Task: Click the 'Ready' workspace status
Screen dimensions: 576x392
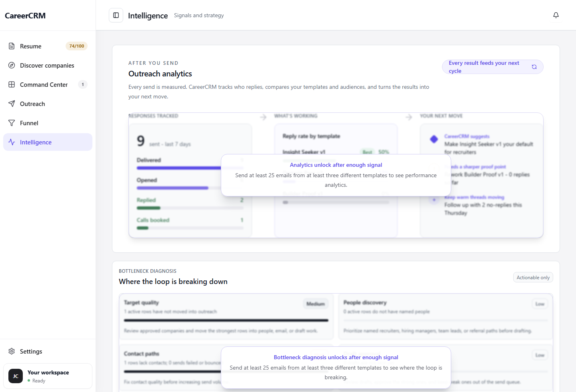Action: pos(39,380)
